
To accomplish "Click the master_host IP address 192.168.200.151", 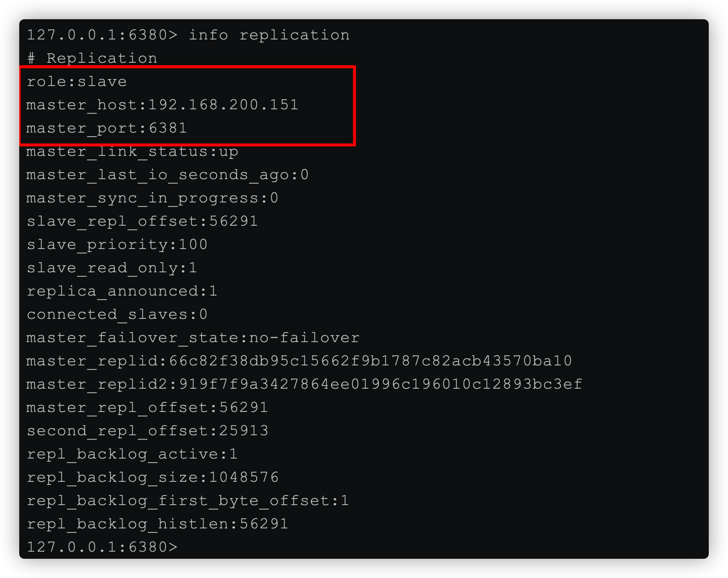I will tap(223, 105).
